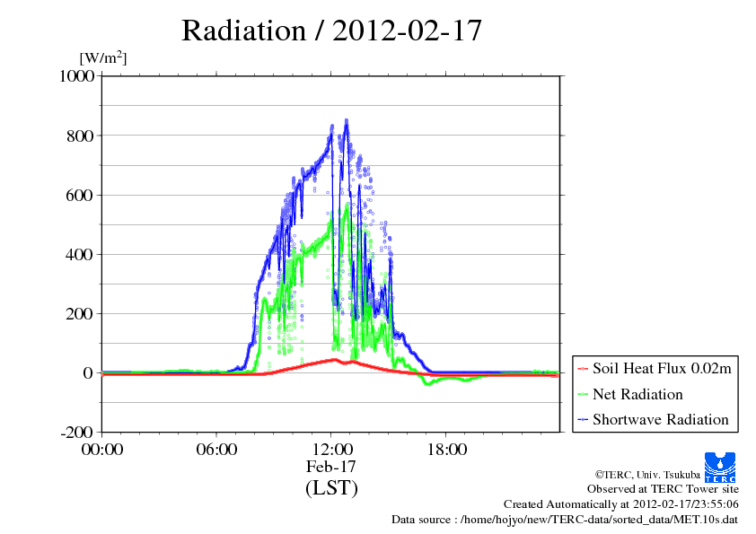Click the y-axis label '200'

[80, 314]
